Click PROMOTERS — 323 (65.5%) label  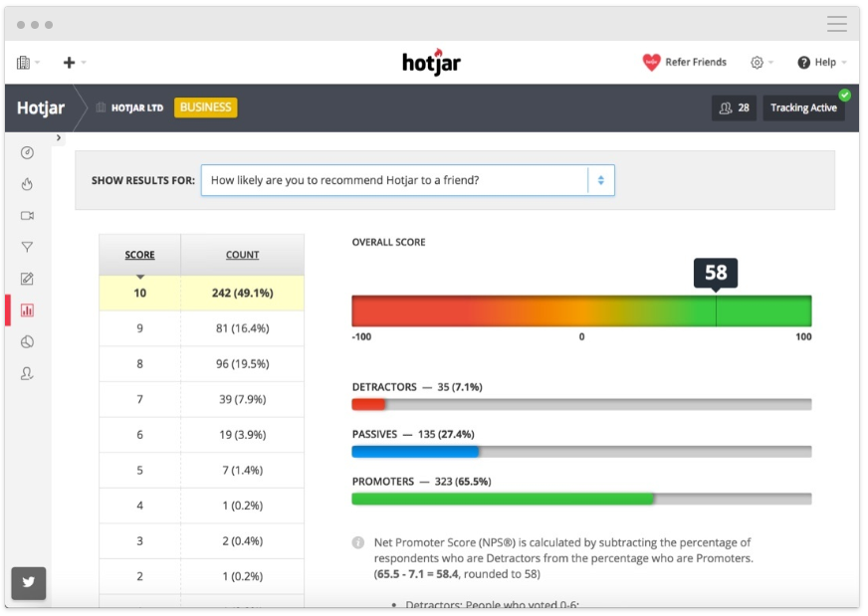pyautogui.click(x=421, y=481)
